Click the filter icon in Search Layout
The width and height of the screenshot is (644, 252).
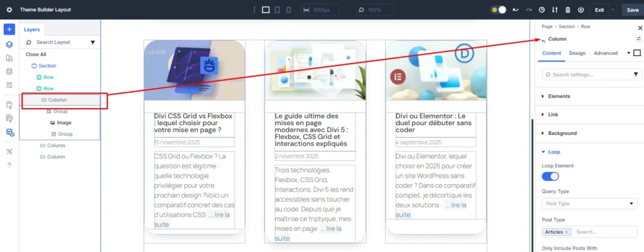click(93, 42)
